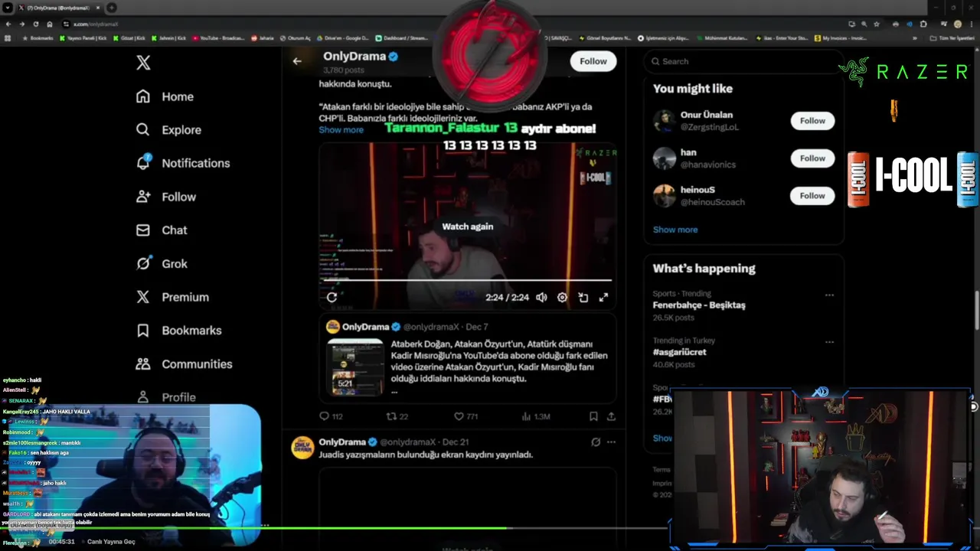Click the Premium X icon in sidebar
Image resolution: width=980 pixels, height=551 pixels.
click(143, 297)
